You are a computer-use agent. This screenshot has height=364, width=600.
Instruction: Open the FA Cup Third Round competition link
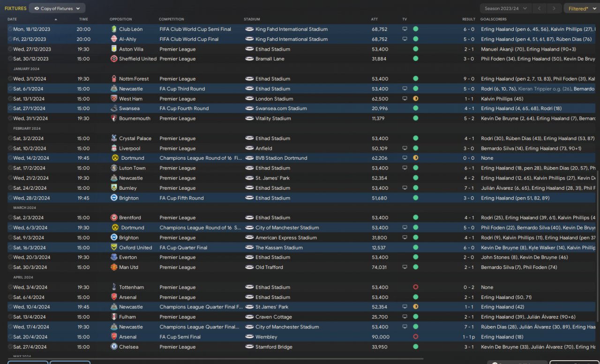(x=182, y=89)
